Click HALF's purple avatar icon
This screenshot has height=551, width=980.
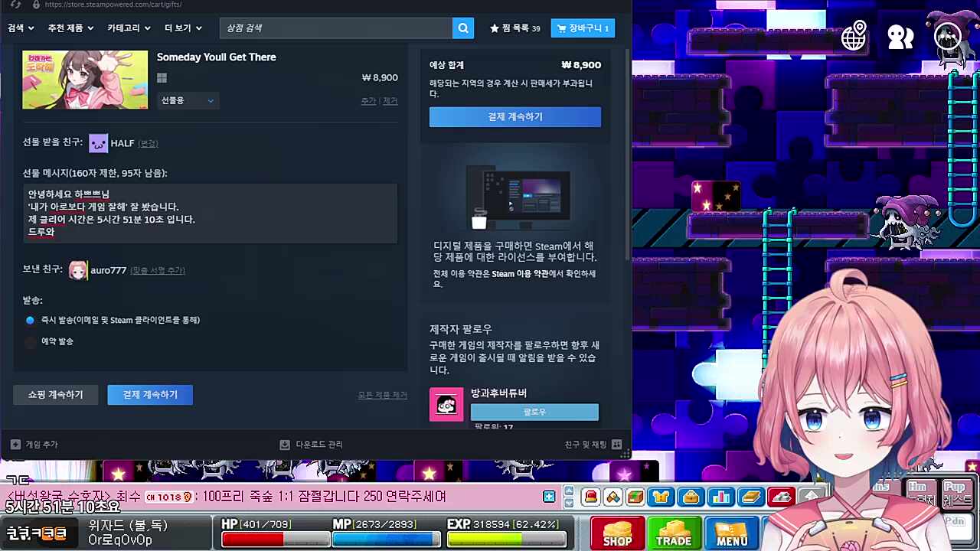(98, 143)
